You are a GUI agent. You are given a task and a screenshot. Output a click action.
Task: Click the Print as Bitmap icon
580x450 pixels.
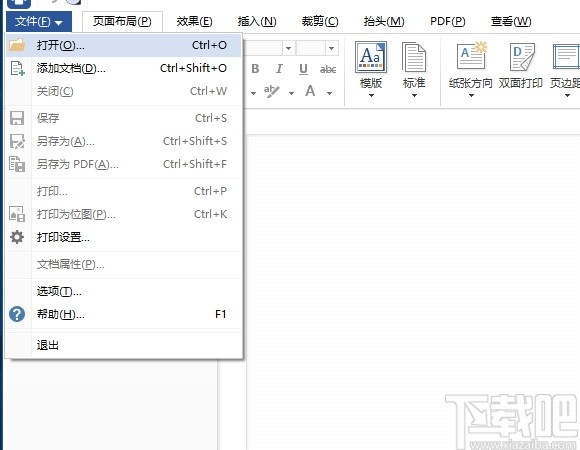point(17,214)
